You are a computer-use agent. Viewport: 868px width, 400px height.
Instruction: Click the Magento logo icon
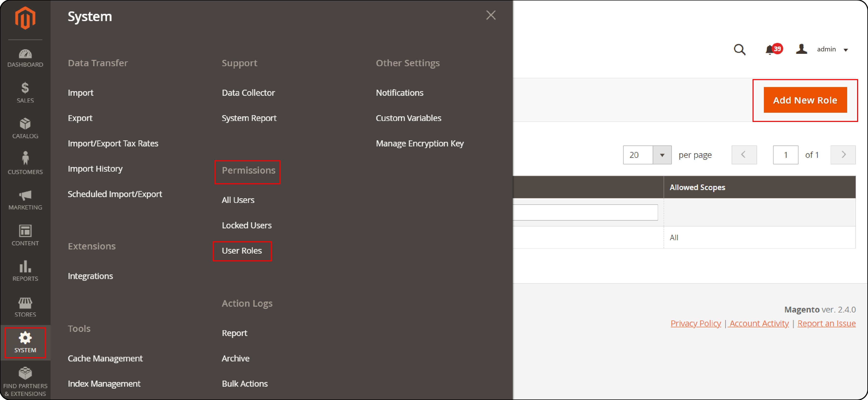pos(25,17)
